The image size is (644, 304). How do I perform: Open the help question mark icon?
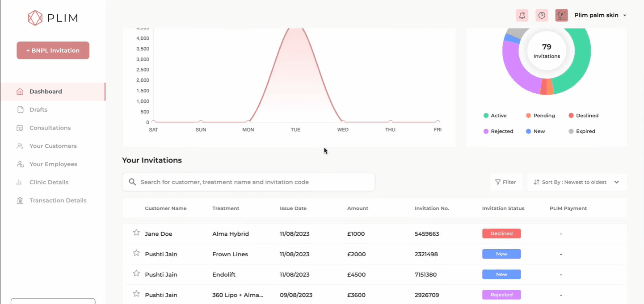tap(542, 15)
